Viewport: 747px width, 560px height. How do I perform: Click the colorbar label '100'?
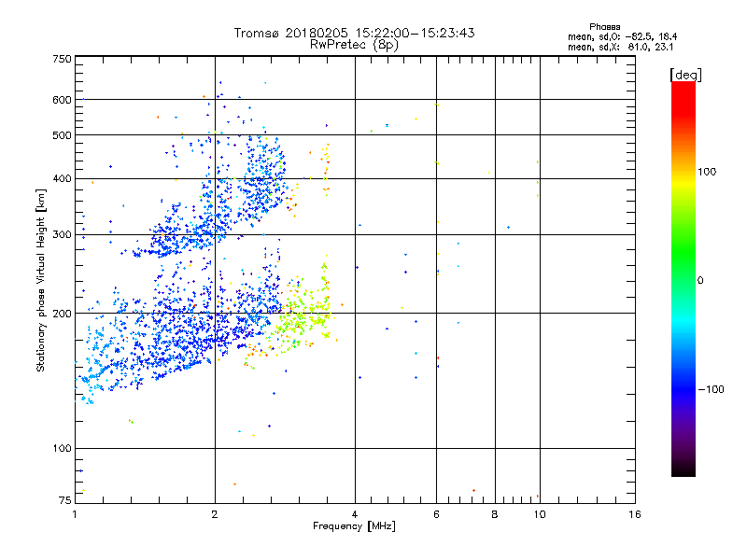pos(707,172)
